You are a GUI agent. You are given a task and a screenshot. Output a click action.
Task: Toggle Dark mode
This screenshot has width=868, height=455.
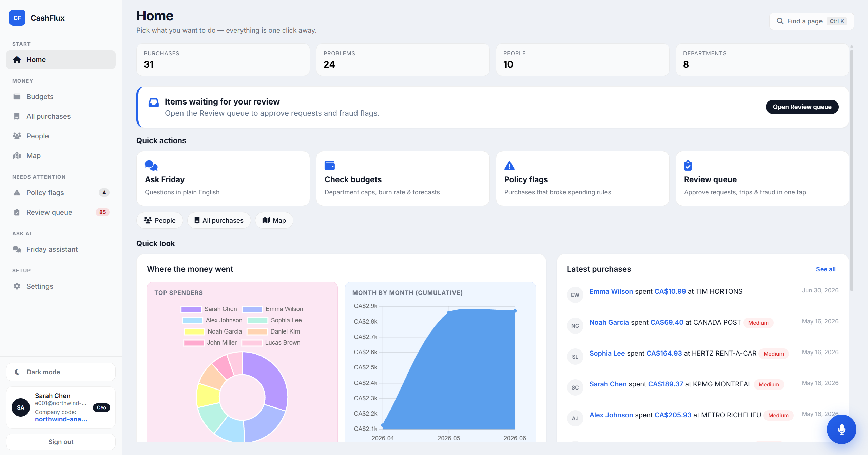point(61,372)
